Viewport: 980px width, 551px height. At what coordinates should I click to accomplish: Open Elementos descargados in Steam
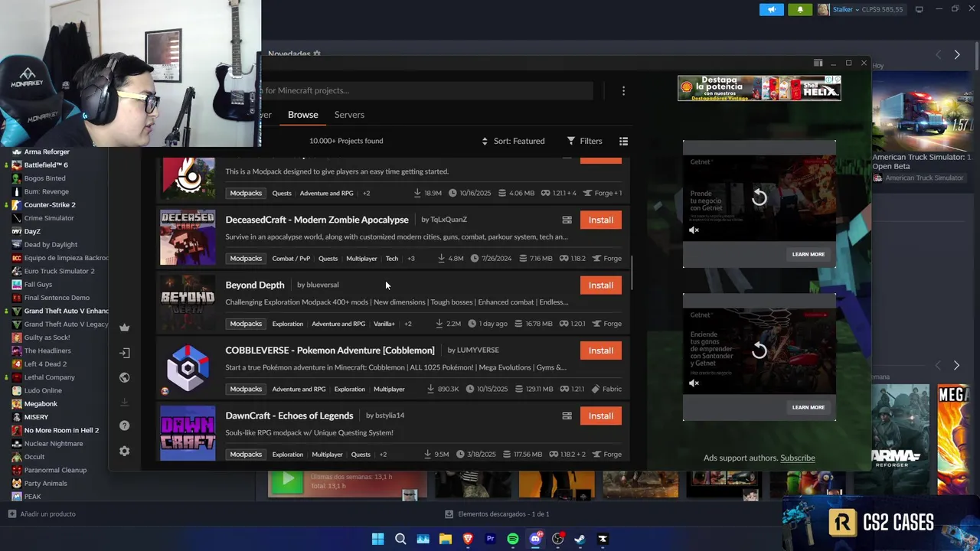click(498, 514)
